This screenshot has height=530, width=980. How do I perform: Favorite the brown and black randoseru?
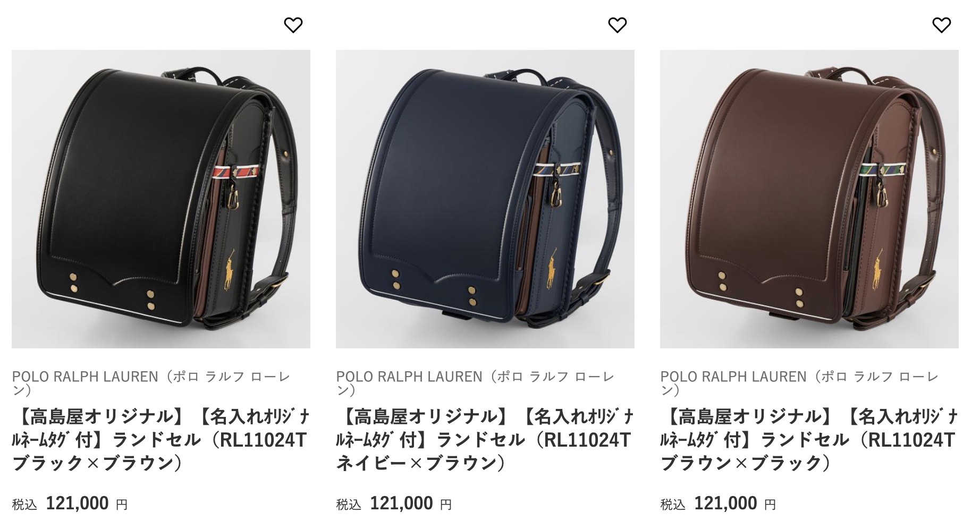[941, 25]
